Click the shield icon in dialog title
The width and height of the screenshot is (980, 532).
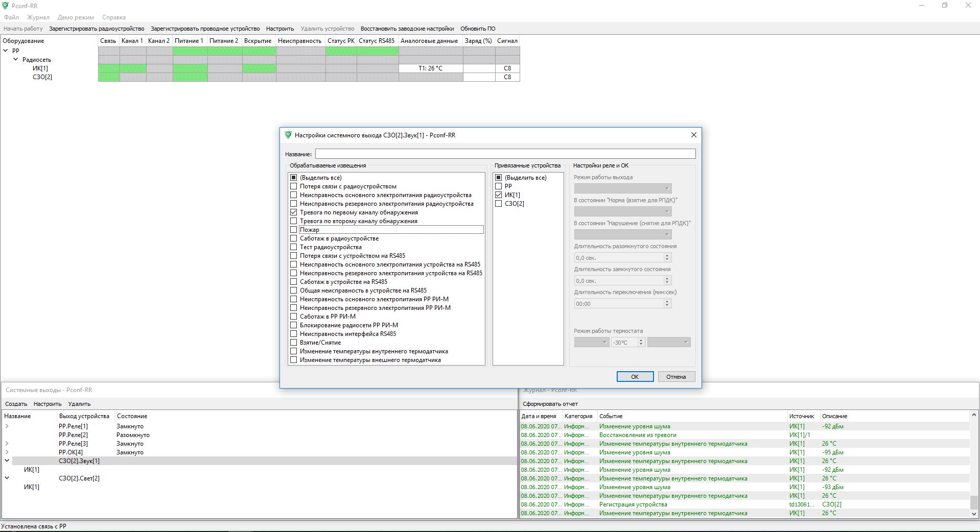[288, 135]
